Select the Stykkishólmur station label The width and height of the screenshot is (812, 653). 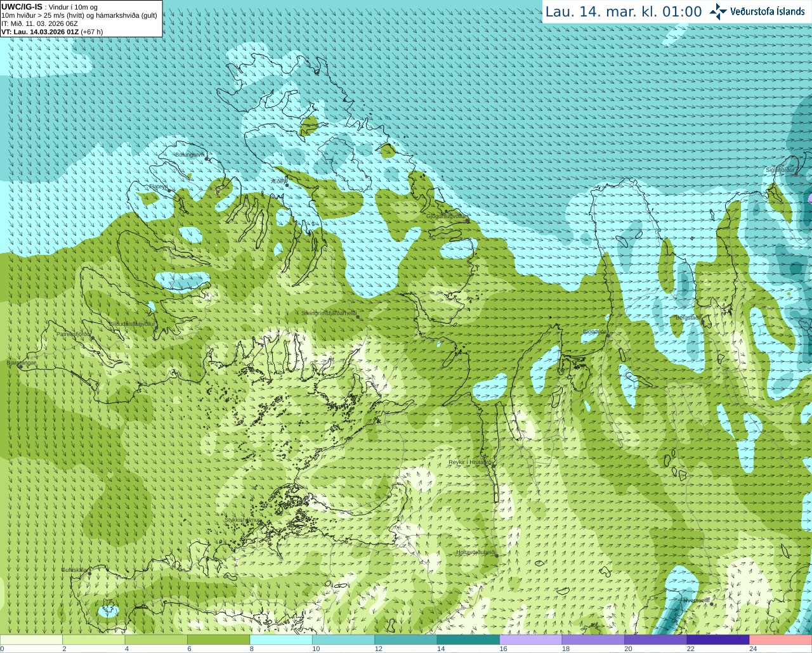click(242, 520)
